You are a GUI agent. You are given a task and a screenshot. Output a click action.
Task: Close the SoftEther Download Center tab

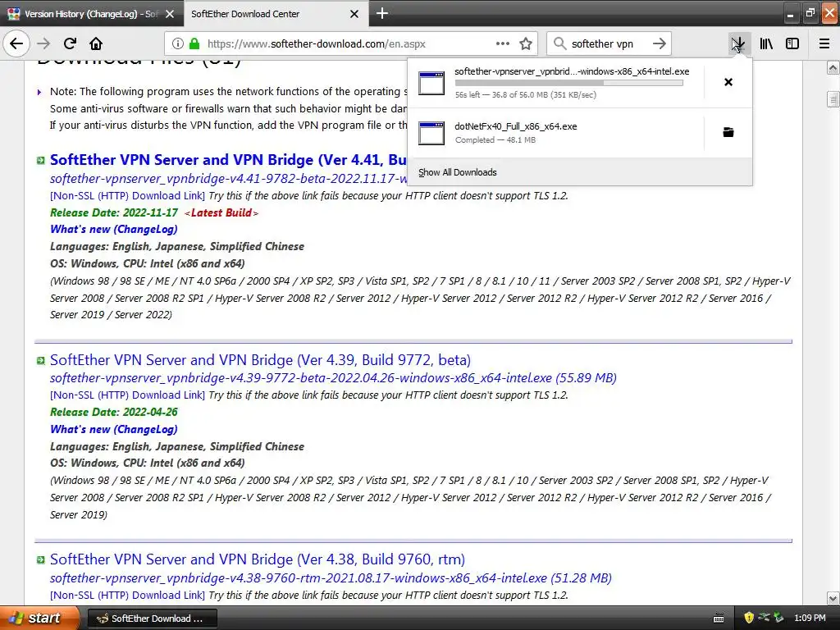click(354, 14)
